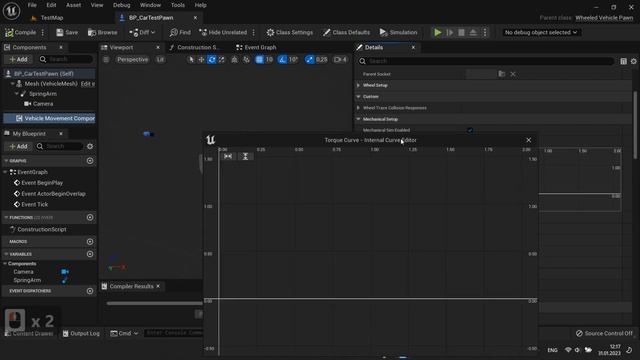Click the Find toolbar button
The width and height of the screenshot is (640, 360).
point(180,32)
